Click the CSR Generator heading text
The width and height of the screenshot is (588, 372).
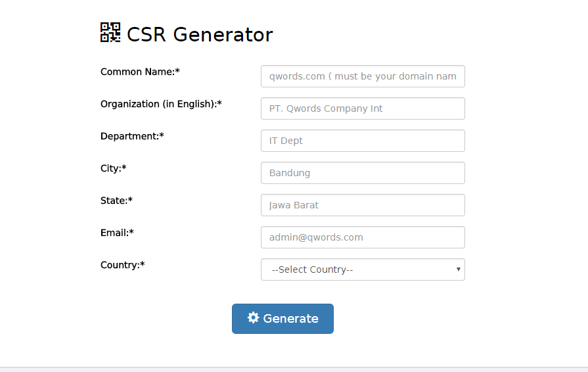[200, 34]
